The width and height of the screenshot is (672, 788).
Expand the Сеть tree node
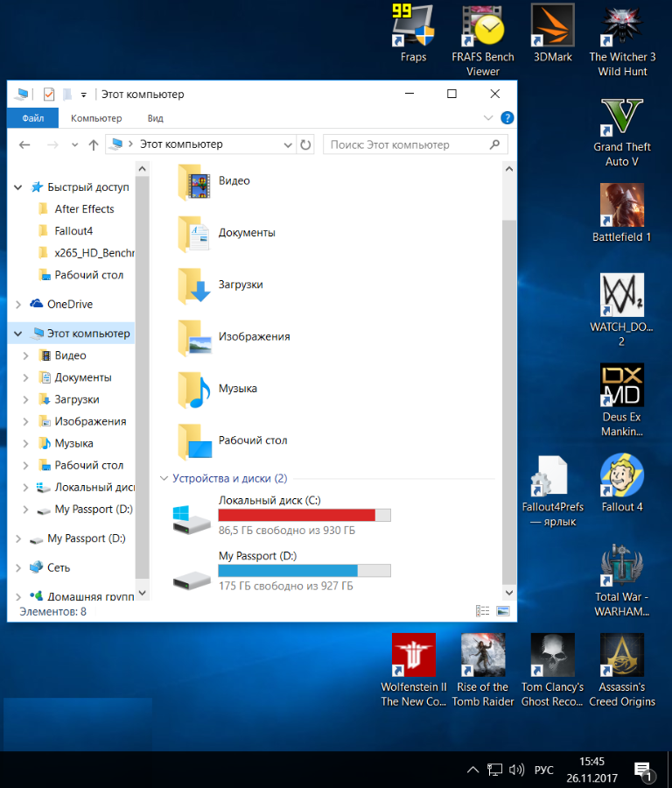pos(18,568)
